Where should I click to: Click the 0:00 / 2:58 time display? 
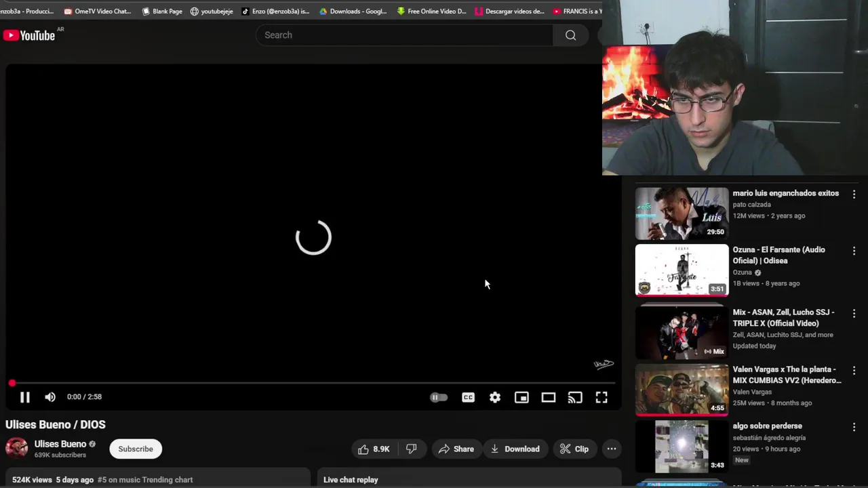84,397
